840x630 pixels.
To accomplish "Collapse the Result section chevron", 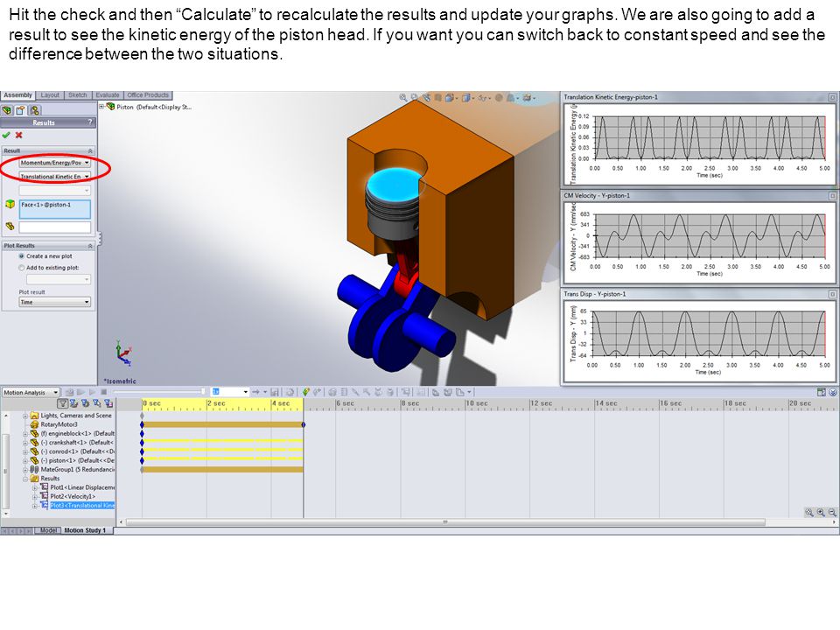I will (x=90, y=151).
